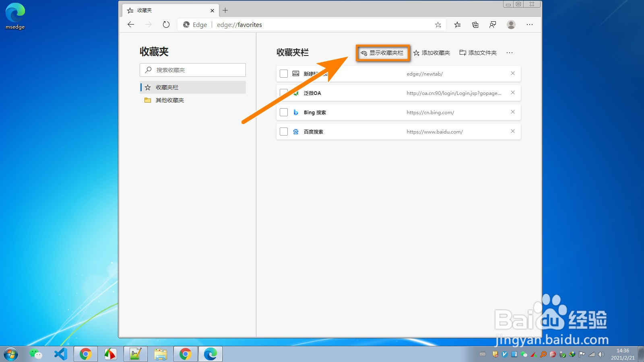Click the new tab page icon in the first row
Image resolution: width=644 pixels, height=362 pixels.
[x=296, y=74]
